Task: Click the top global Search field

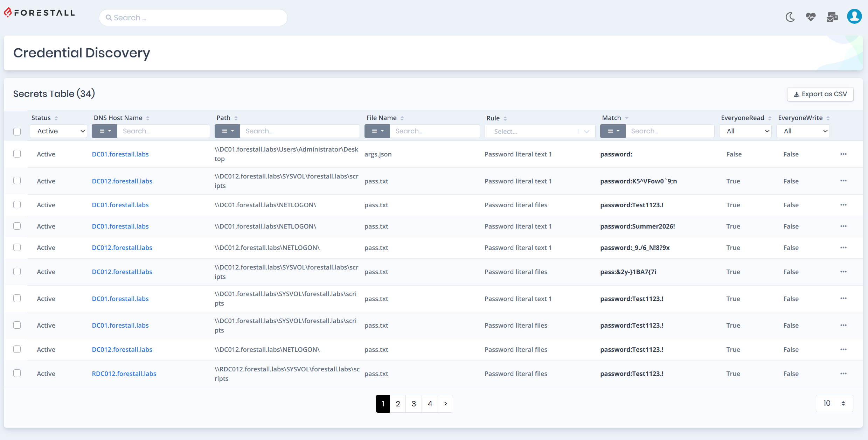Action: [193, 18]
